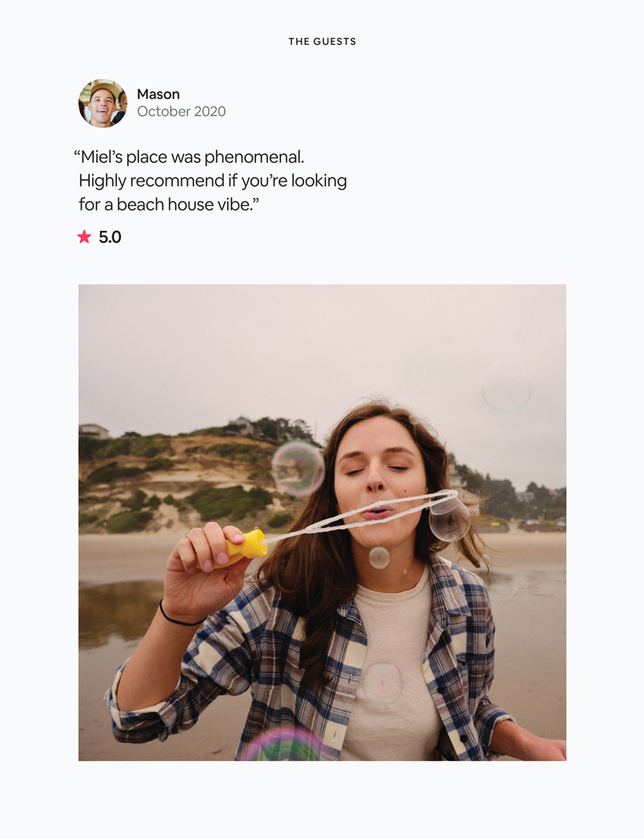Select the "for a beach house vibe" line
Screen dimensions: 644x839
click(169, 204)
